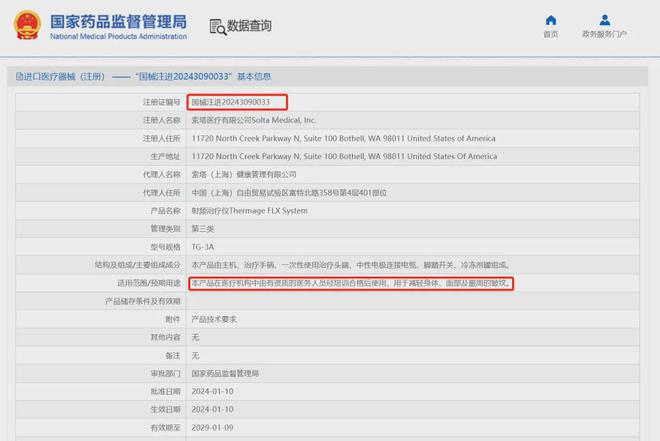The width and height of the screenshot is (660, 441).
Task: Select approval date 2024-01-10 in 批准日期 row
Action: [x=213, y=391]
